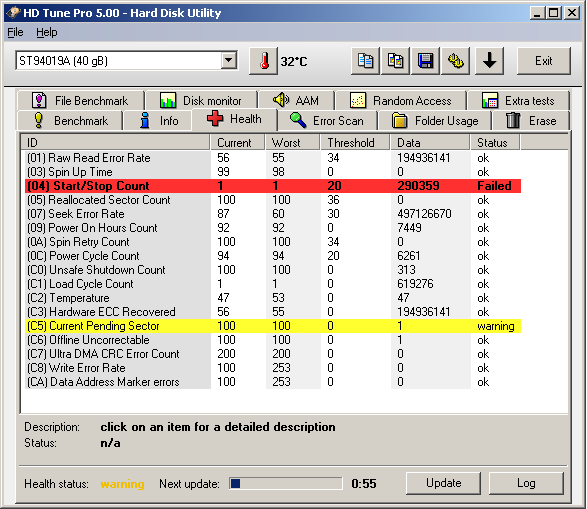Viewport: 587px width, 509px height.
Task: Select the Offline Uncorrectable row
Action: pyautogui.click(x=273, y=340)
